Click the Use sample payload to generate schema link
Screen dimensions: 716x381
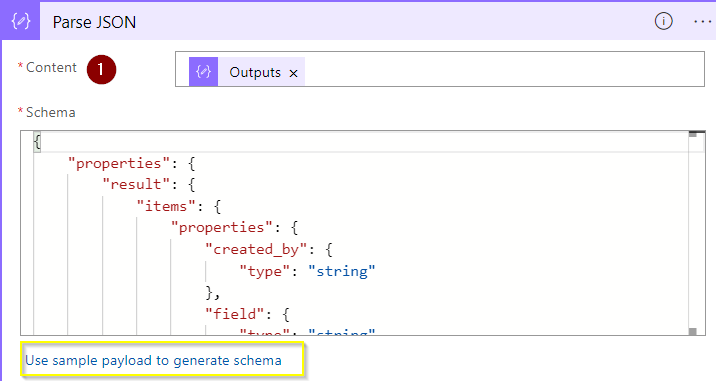point(153,360)
